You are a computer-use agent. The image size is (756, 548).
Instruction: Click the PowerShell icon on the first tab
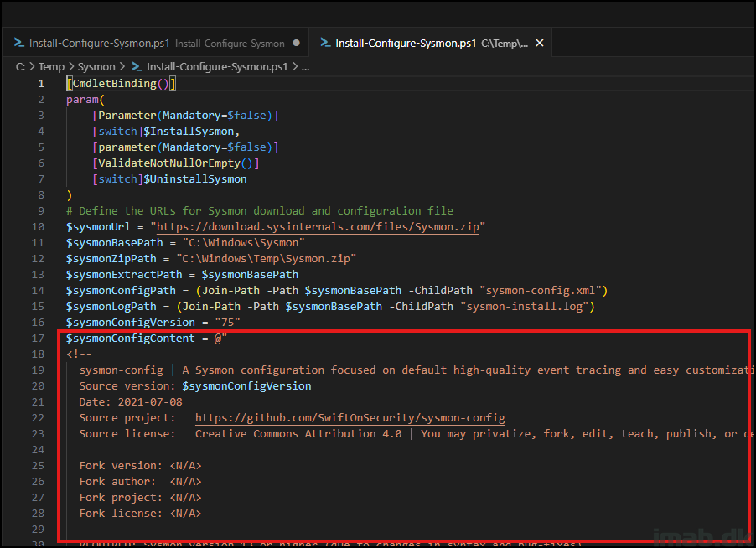pyautogui.click(x=18, y=43)
